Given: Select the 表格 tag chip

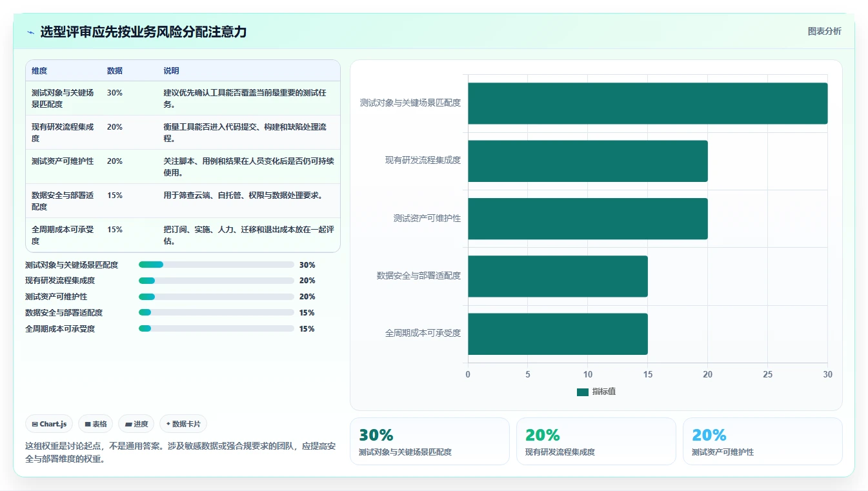Looking at the screenshot, I should coord(96,424).
